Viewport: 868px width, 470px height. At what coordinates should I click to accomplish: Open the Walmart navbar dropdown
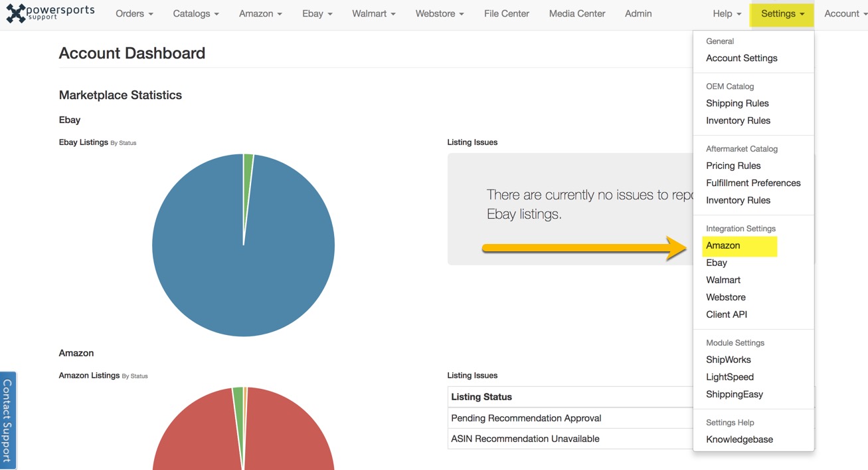(x=374, y=13)
